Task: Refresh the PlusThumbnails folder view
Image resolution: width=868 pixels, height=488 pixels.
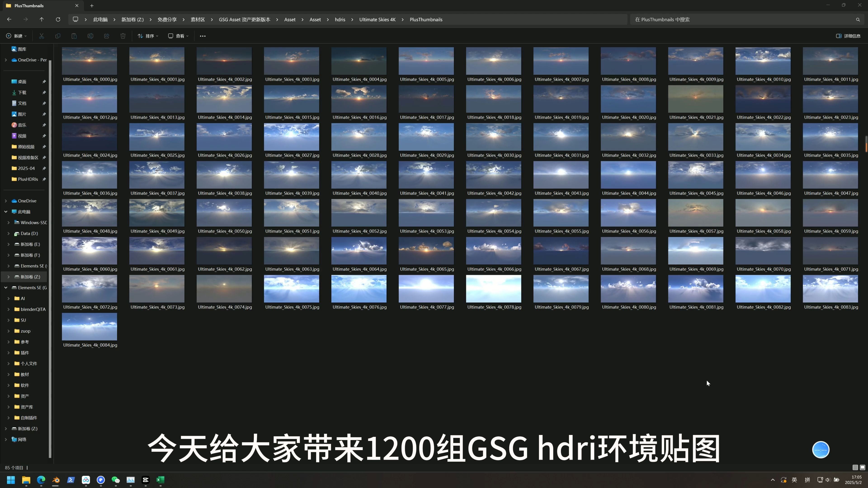Action: [x=58, y=19]
